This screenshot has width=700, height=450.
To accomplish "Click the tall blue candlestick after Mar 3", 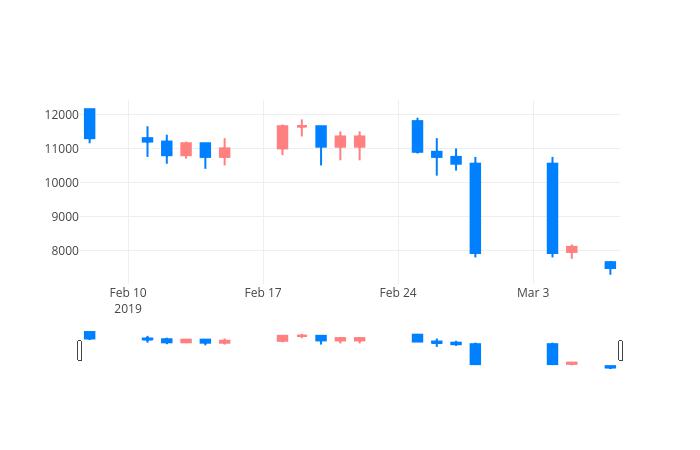I will click(x=552, y=207).
